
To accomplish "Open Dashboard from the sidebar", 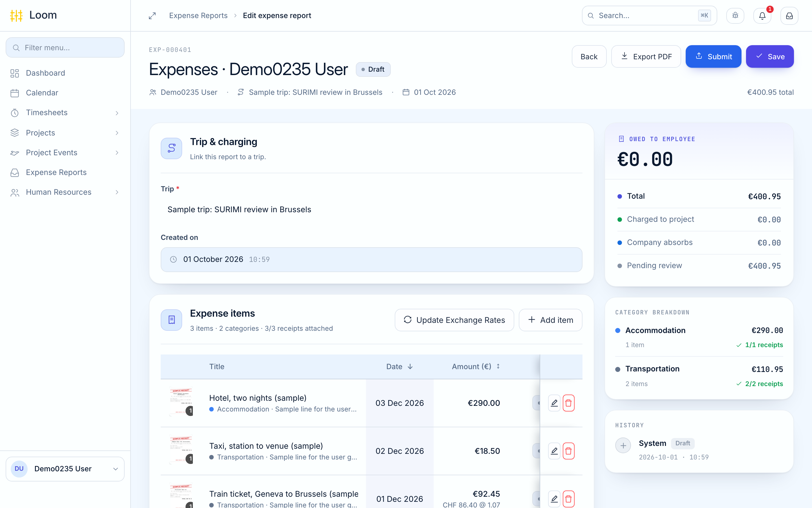I will (x=65, y=73).
